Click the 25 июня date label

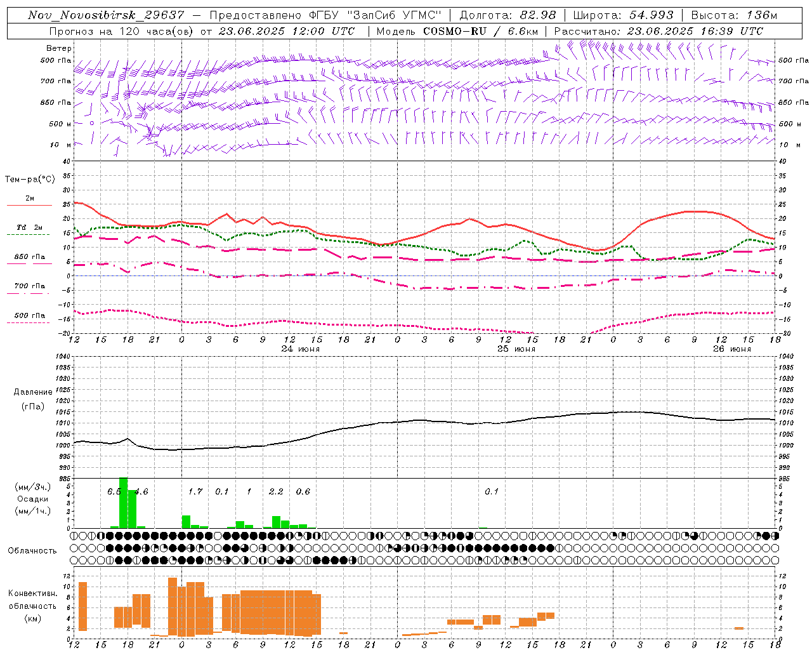point(516,349)
